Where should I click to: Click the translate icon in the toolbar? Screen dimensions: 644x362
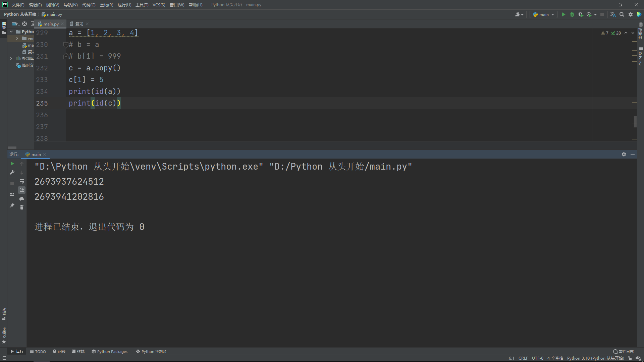pos(613,14)
